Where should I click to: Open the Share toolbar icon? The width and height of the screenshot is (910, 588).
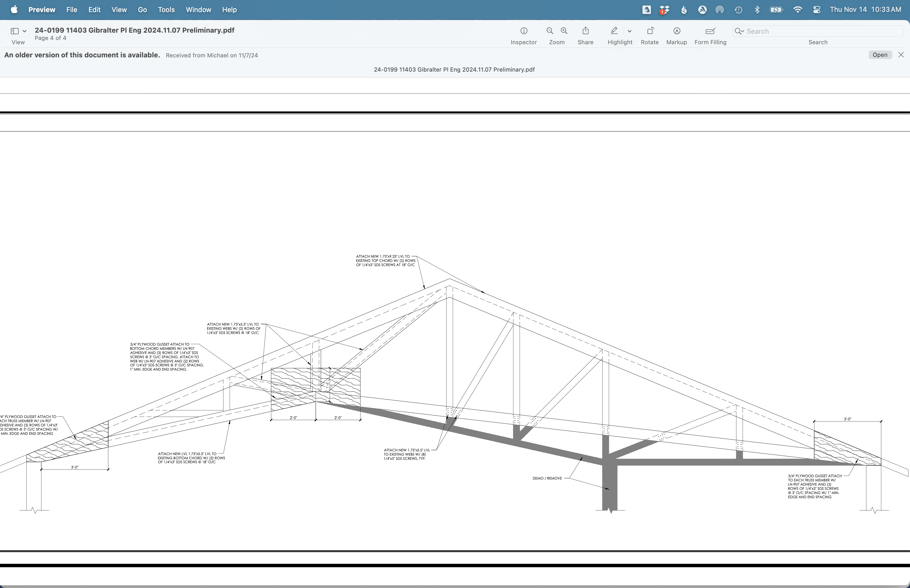point(585,31)
